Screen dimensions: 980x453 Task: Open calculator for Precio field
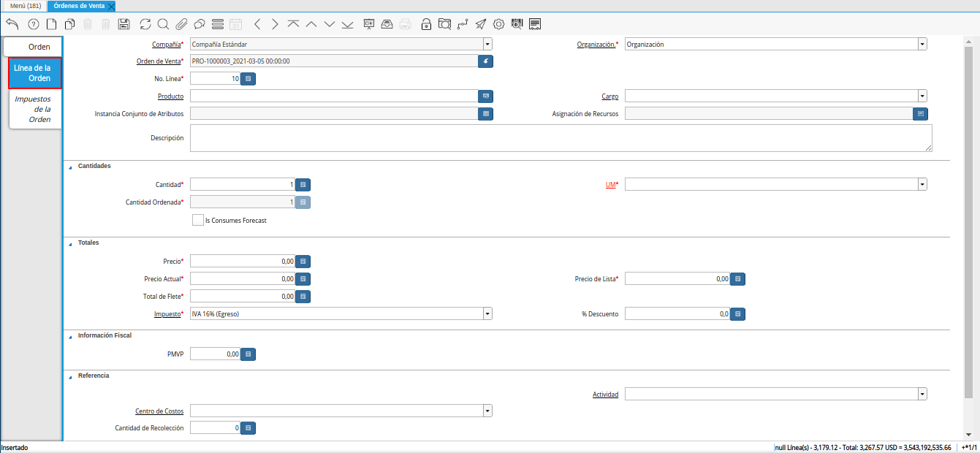coord(303,261)
